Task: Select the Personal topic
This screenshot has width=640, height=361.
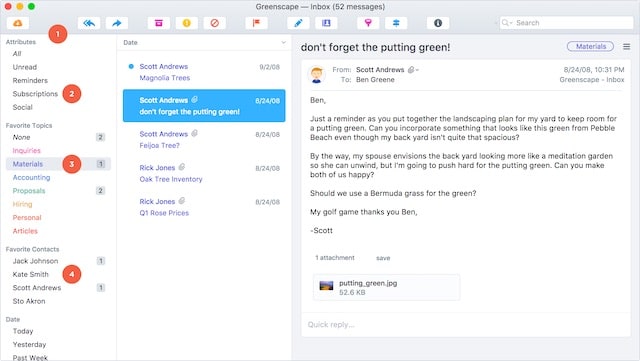Action: (27, 218)
